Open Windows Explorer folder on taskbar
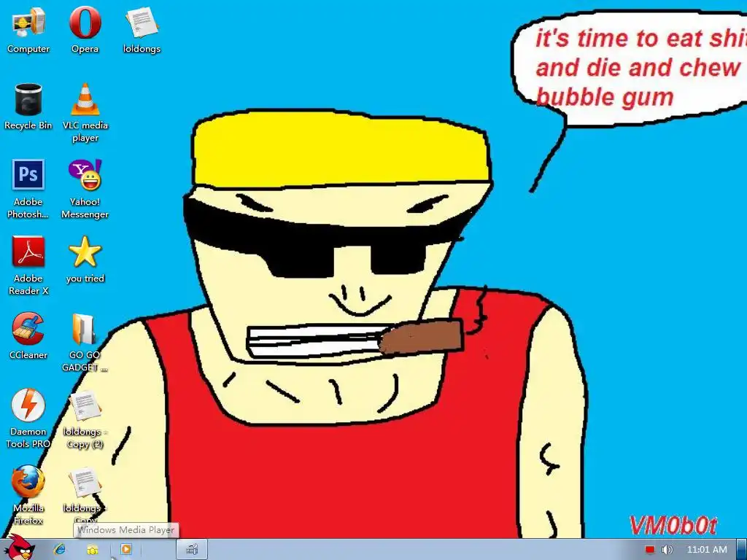Image resolution: width=747 pixels, height=560 pixels. [x=93, y=550]
